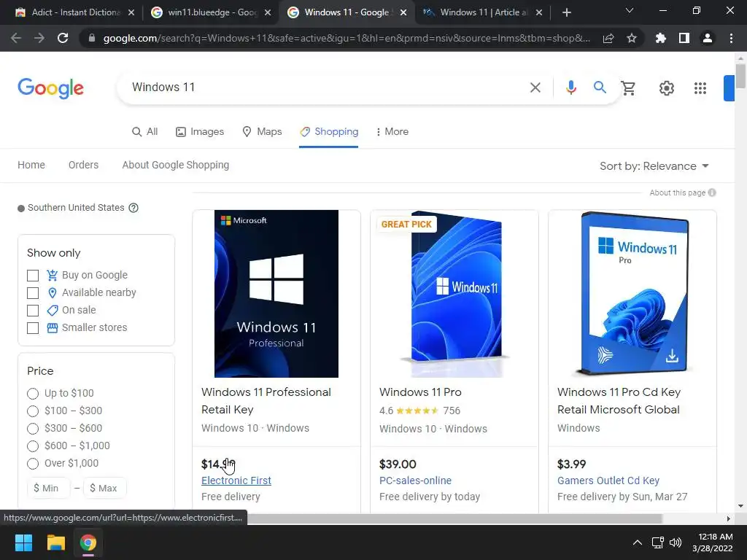Open Chrome side panel icon
Image resolution: width=747 pixels, height=560 pixels.
click(x=684, y=38)
